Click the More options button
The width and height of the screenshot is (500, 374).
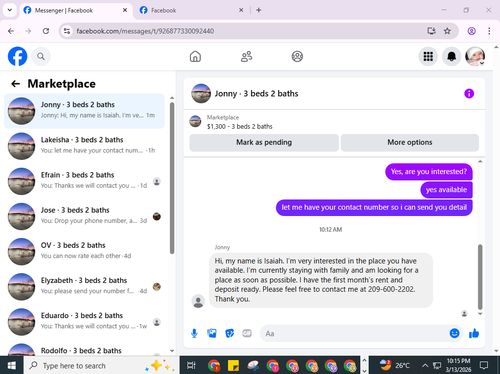tap(410, 142)
